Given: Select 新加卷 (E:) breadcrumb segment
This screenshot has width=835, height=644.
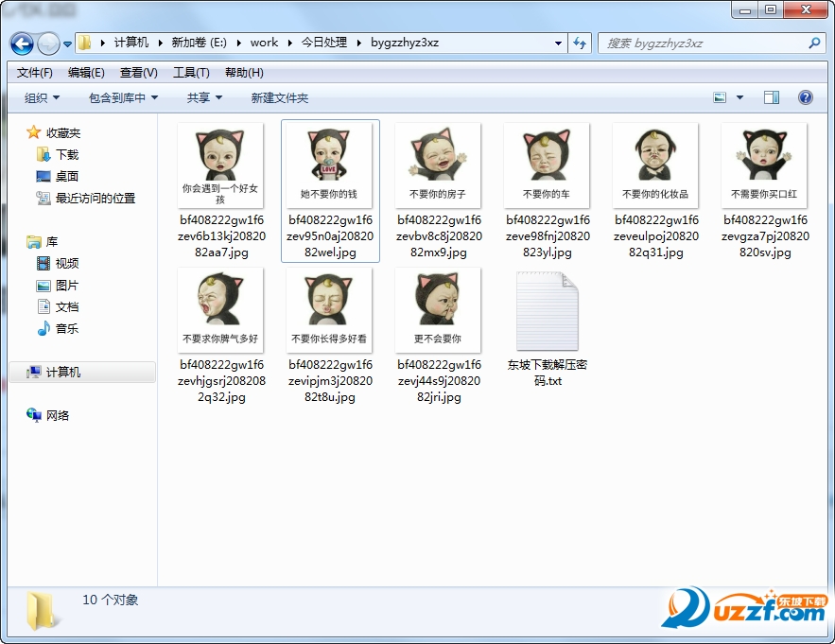Looking at the screenshot, I should [200, 43].
